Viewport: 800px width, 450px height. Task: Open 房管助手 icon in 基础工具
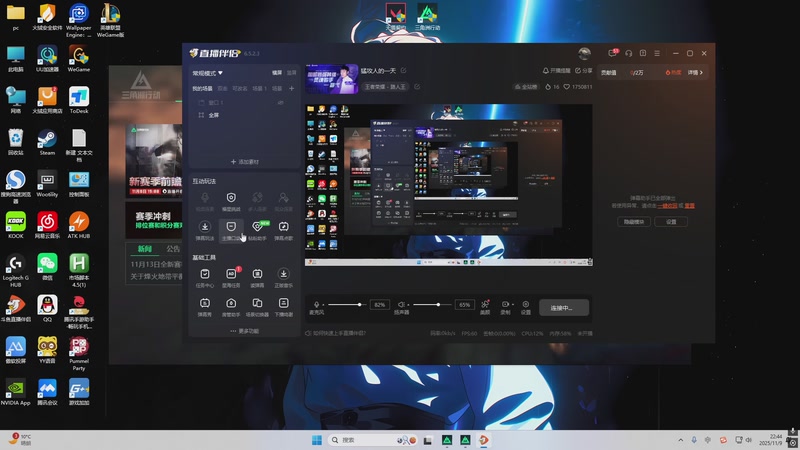[231, 307]
